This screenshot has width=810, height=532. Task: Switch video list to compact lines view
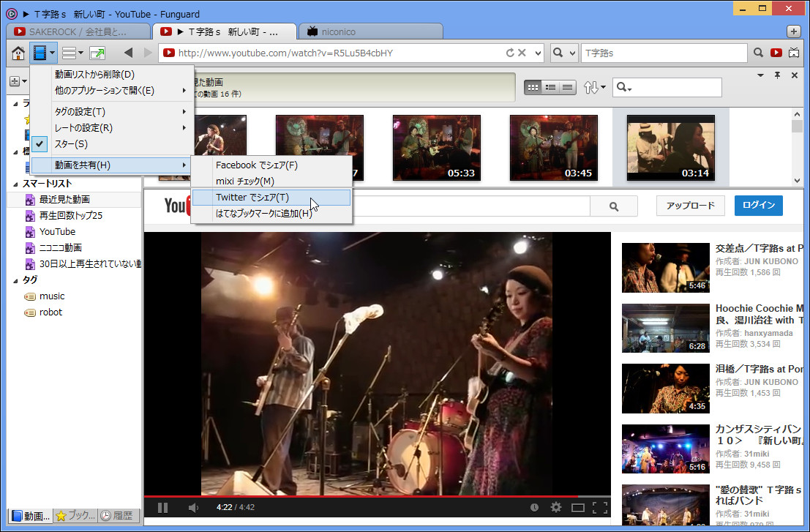567,87
